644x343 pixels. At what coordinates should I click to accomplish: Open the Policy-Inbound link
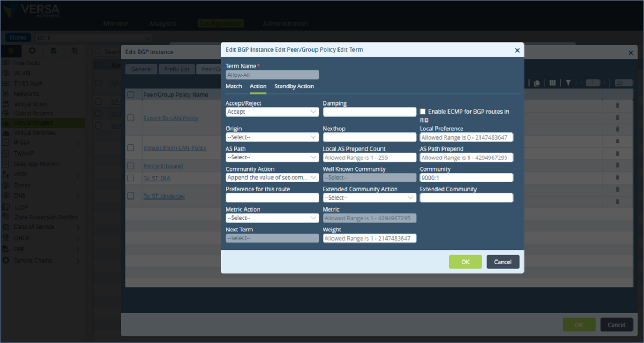[x=162, y=166]
